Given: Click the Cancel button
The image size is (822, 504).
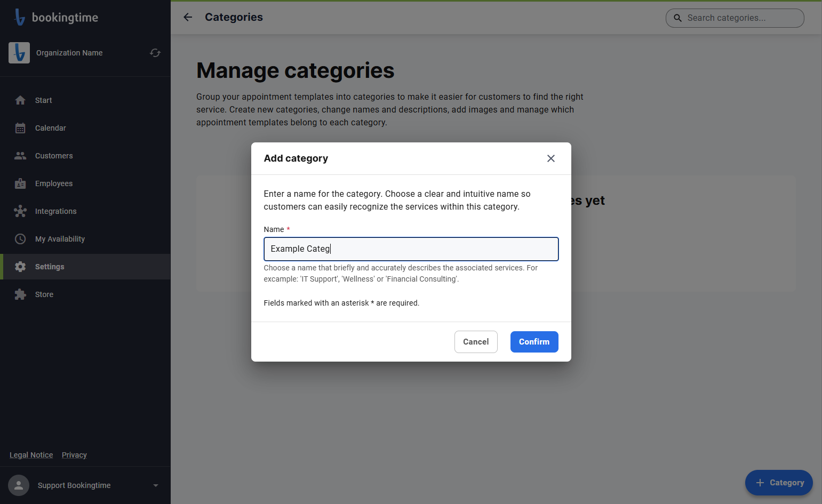Looking at the screenshot, I should 476,342.
